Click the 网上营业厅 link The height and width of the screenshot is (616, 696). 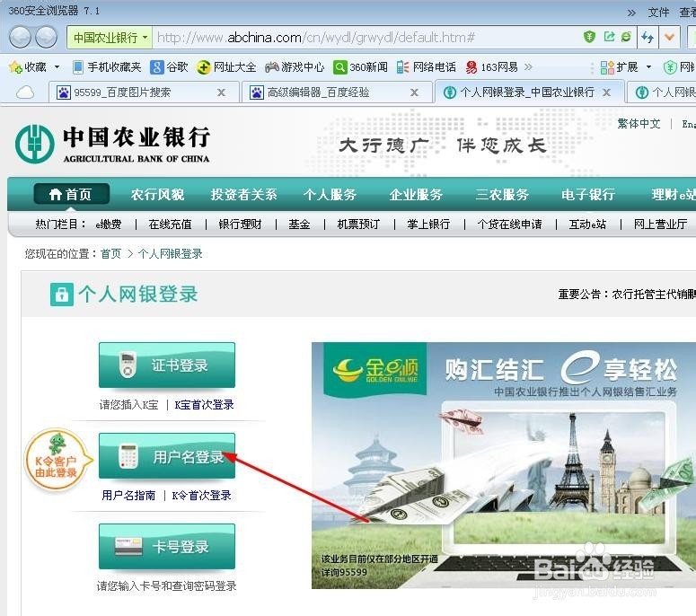[x=660, y=224]
